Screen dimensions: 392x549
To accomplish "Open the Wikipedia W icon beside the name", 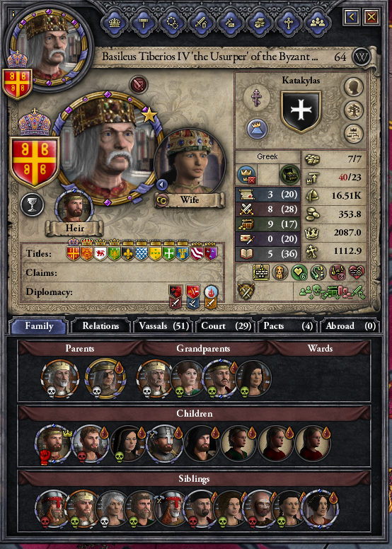I will coord(362,57).
